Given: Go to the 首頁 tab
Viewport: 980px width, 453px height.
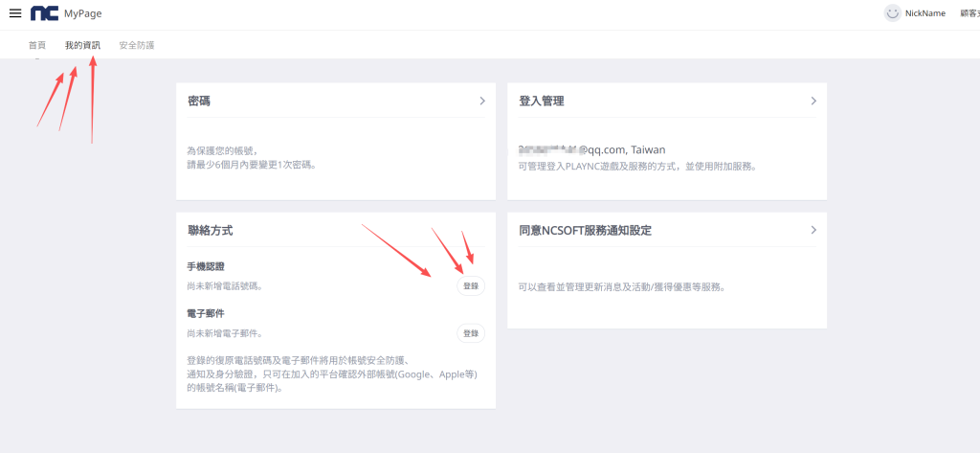Looking at the screenshot, I should (x=37, y=45).
